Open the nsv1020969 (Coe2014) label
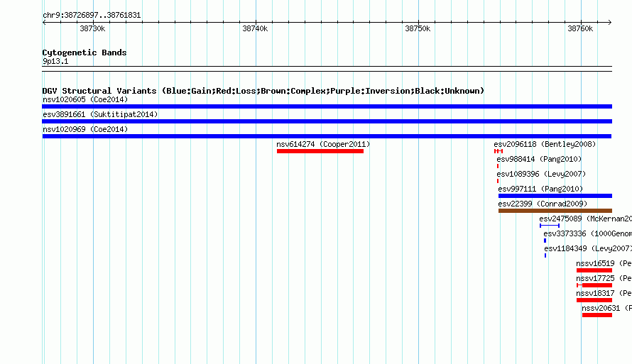This screenshot has width=632, height=364. 85,129
